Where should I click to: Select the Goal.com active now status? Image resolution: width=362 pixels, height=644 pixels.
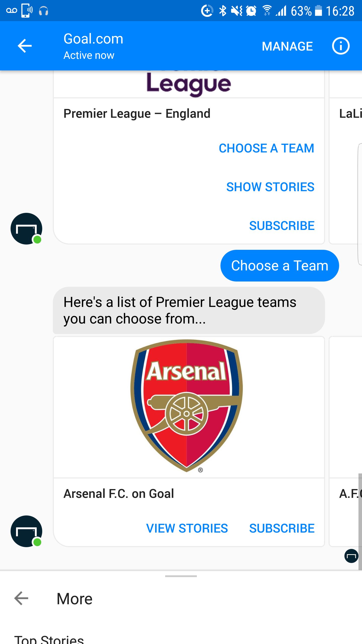point(88,55)
